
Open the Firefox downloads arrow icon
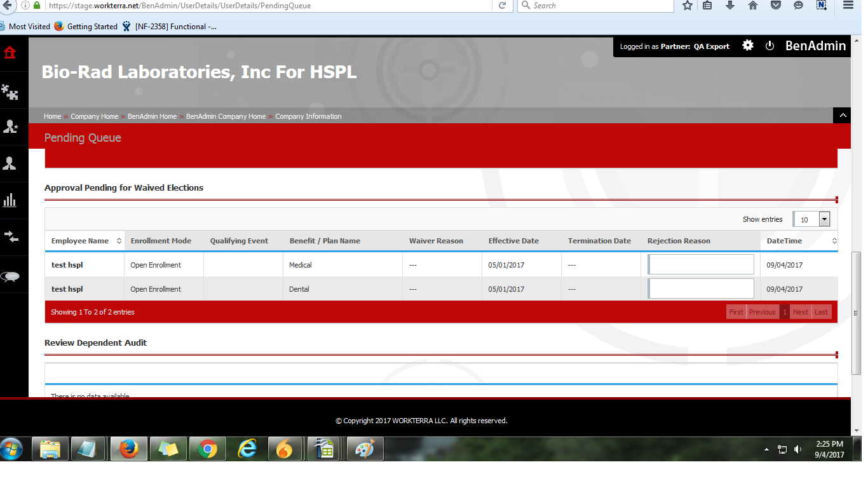(730, 5)
